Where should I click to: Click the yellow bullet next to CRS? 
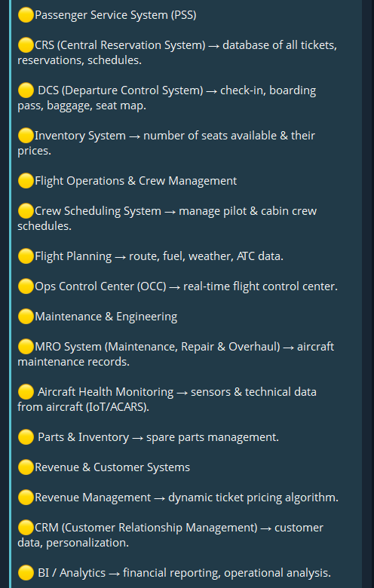26,45
